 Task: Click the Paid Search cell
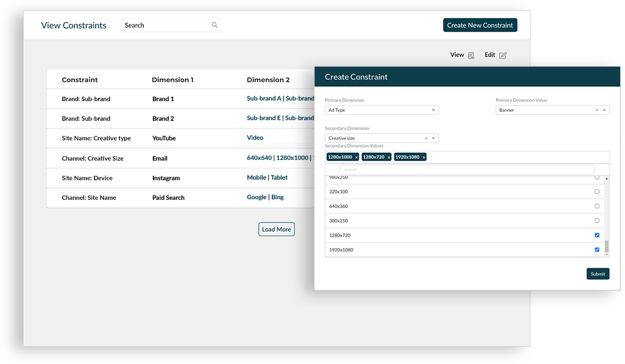(x=168, y=197)
